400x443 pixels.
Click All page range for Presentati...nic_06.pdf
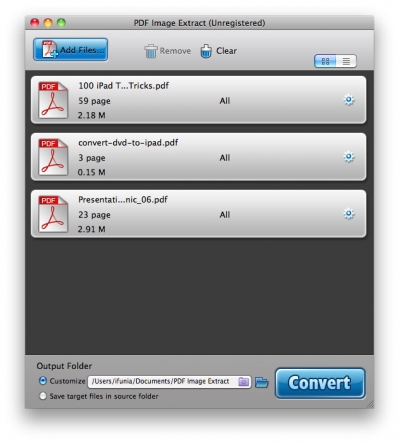coord(225,215)
